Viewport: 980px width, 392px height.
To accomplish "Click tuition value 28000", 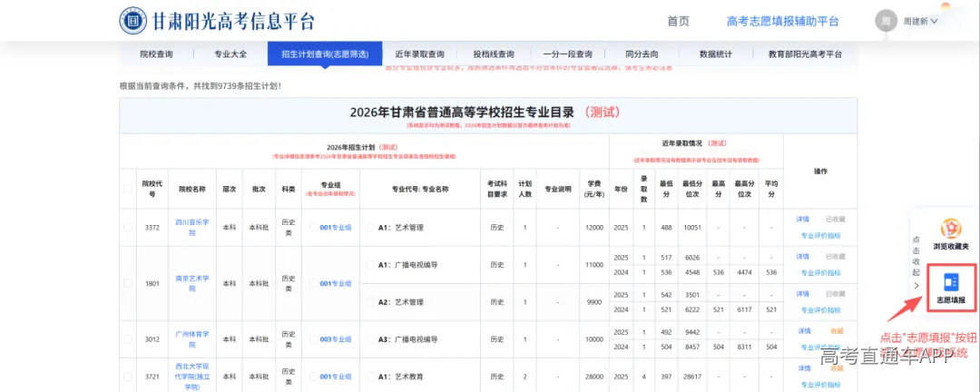I will tap(594, 377).
